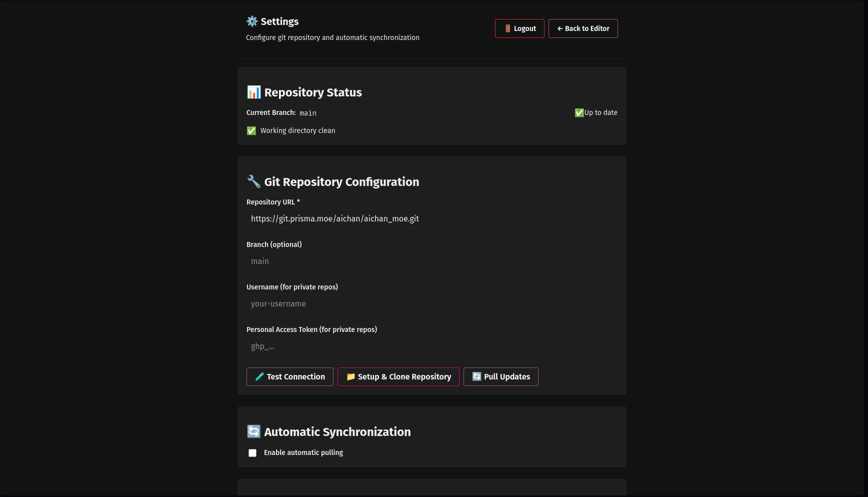Select the Username text field
This screenshot has width=868, height=497.
431,304
